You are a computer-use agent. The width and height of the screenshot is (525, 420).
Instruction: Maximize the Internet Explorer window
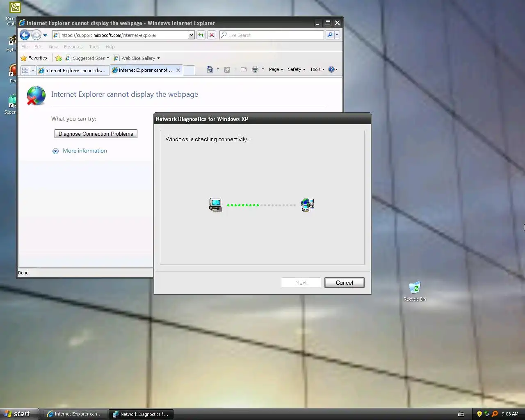coord(328,23)
